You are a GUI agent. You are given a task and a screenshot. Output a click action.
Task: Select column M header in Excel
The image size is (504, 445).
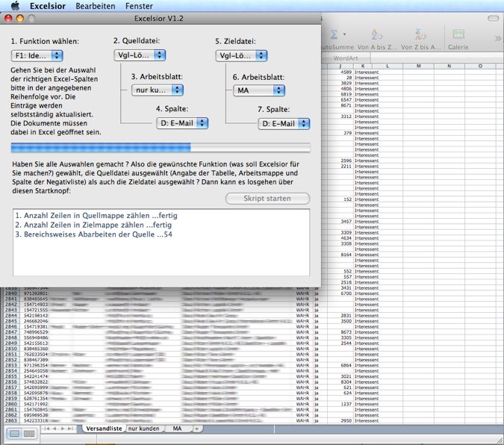click(418, 66)
